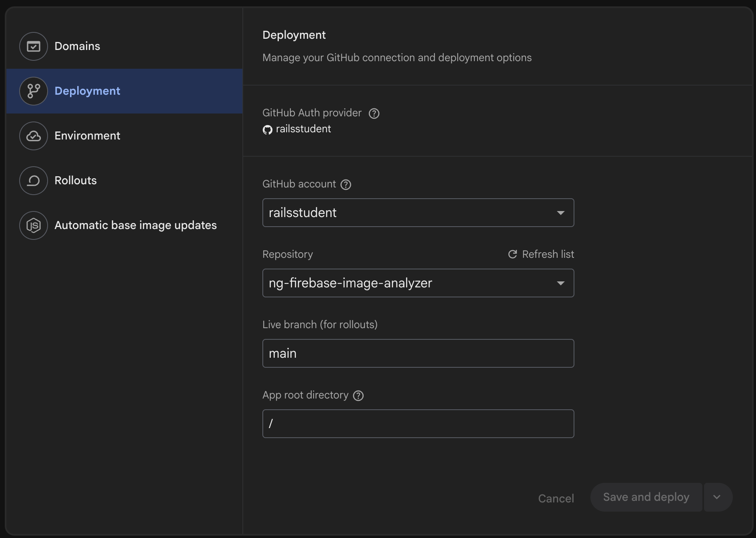Click the Rollouts circular arrow icon

click(x=34, y=181)
